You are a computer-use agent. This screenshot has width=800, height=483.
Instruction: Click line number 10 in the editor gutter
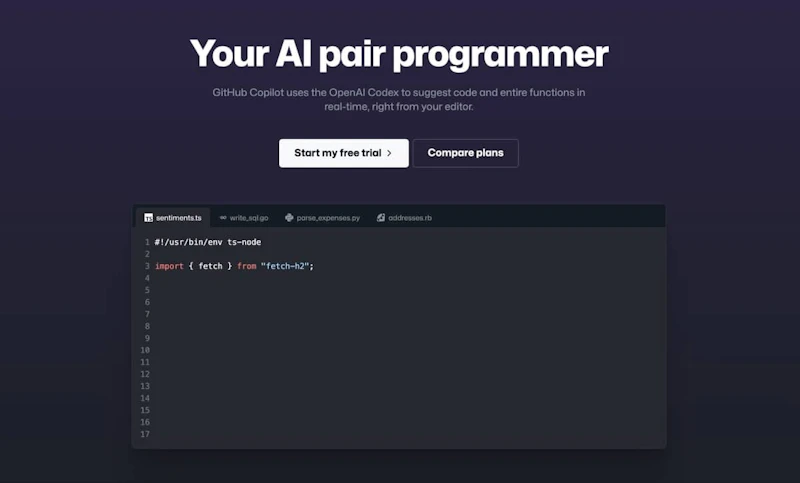145,350
